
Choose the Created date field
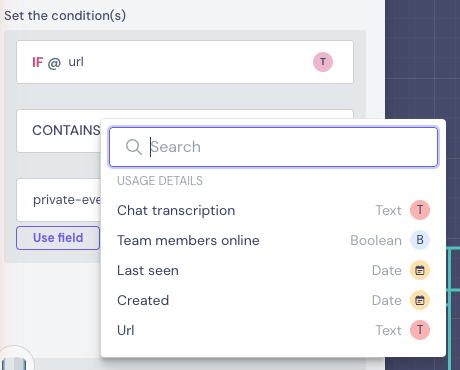pyautogui.click(x=273, y=300)
